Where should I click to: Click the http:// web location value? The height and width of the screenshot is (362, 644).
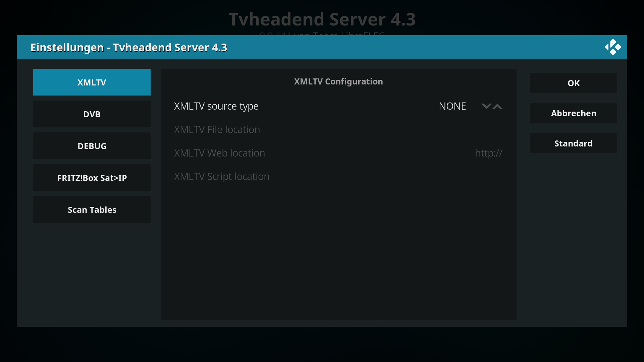tap(489, 153)
